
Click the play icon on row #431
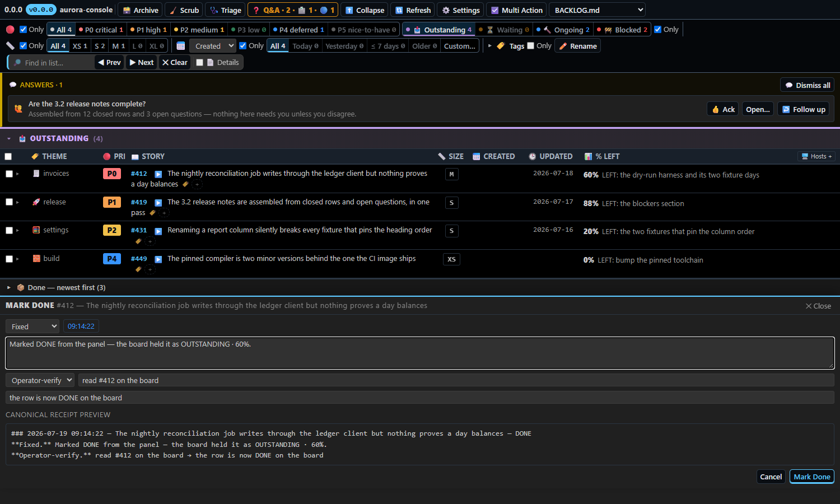point(158,231)
